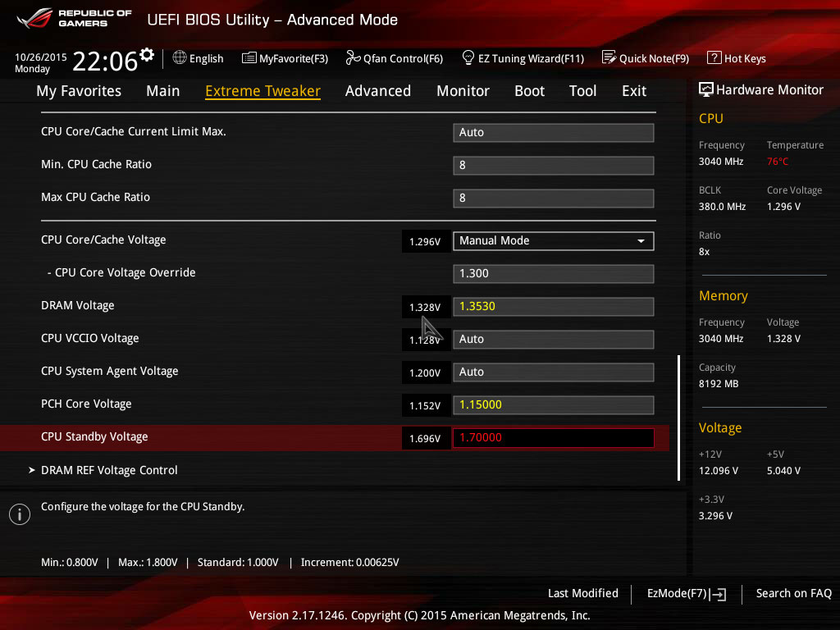Click the CPU VCCIO Voltage Auto field
The width and height of the screenshot is (840, 630).
(554, 340)
